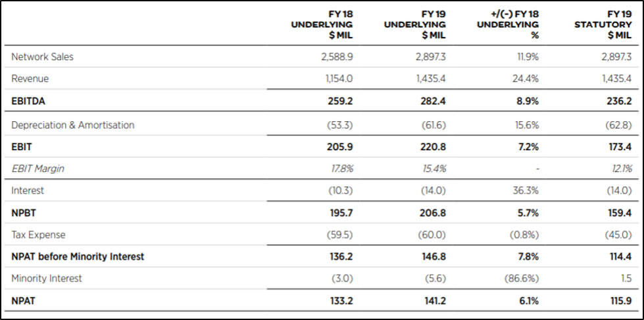Screen dimensions: 644x320
Task: Click Network Sales growth 11.9% cell
Action: 528,57
